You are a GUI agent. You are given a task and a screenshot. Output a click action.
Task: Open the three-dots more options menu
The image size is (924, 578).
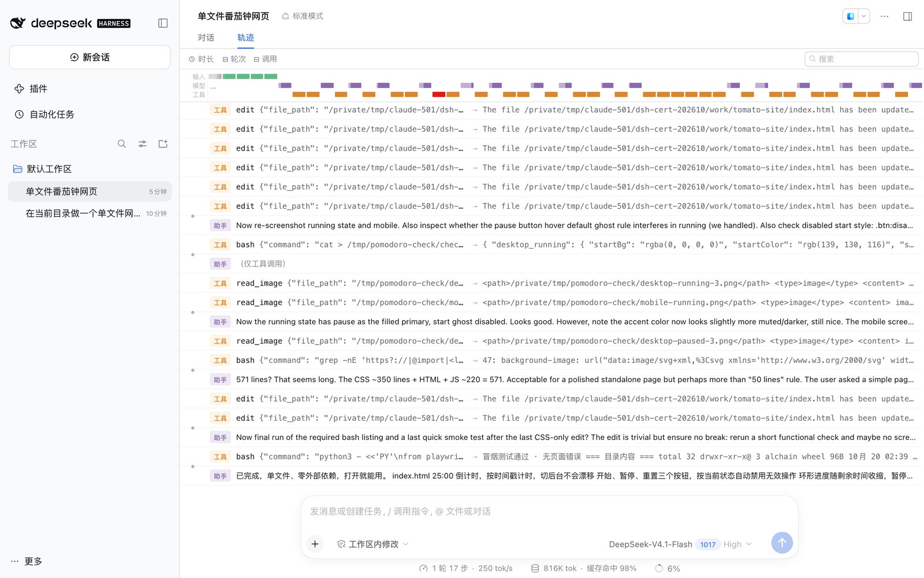pos(884,16)
